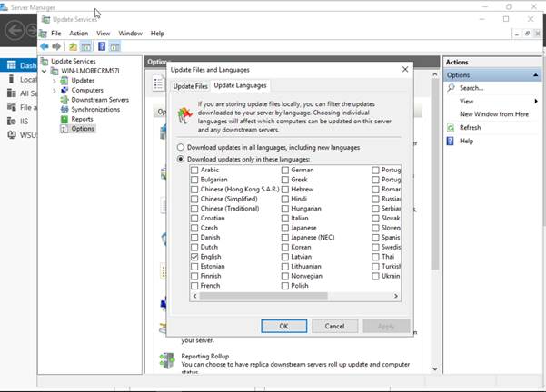
Task: Click the Back arrow toolbar icon
Action: click(45, 46)
